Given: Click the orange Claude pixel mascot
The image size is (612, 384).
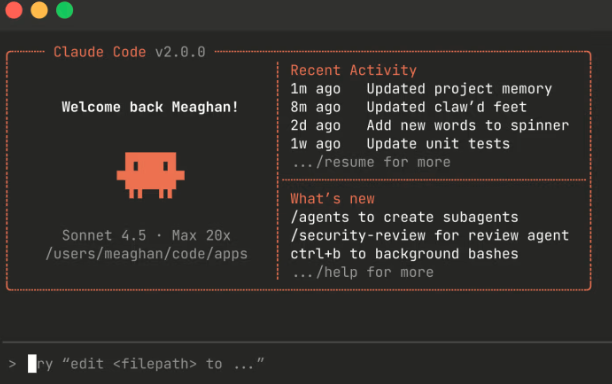Looking at the screenshot, I should [151, 175].
